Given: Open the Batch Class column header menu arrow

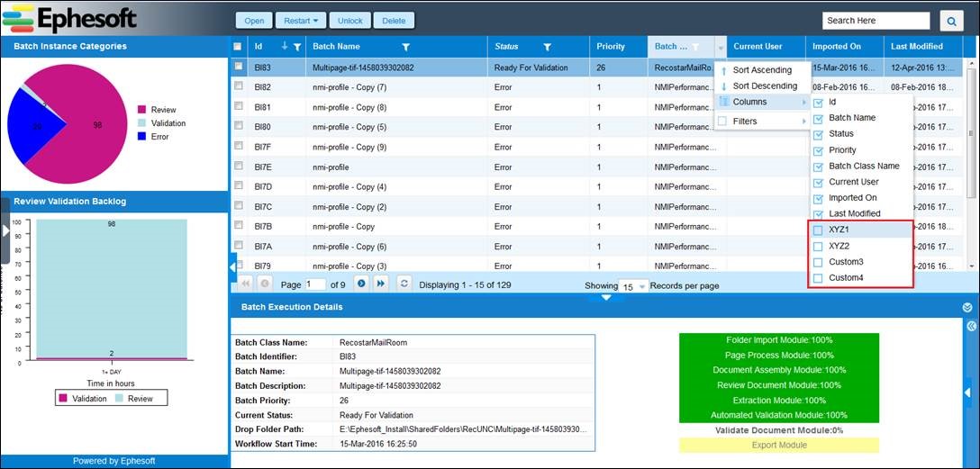Looking at the screenshot, I should click(x=721, y=47).
